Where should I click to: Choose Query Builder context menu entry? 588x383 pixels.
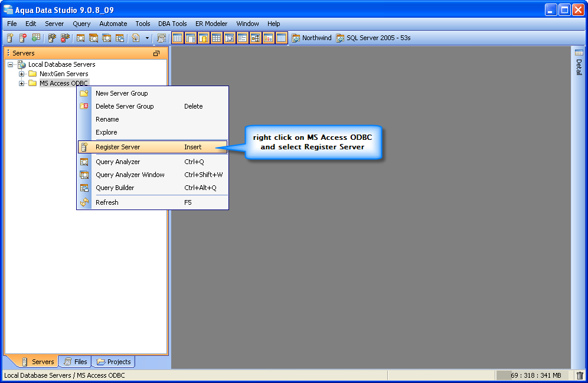tap(153, 188)
